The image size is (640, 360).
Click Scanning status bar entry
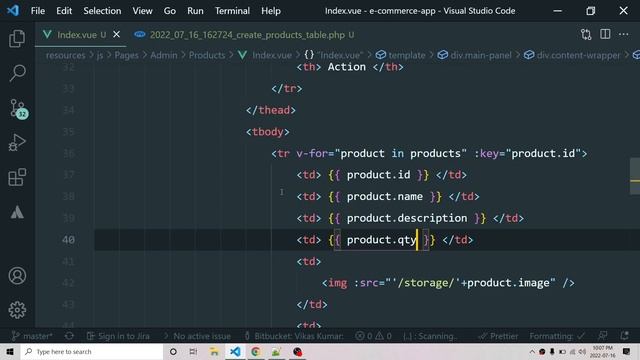click(429, 336)
